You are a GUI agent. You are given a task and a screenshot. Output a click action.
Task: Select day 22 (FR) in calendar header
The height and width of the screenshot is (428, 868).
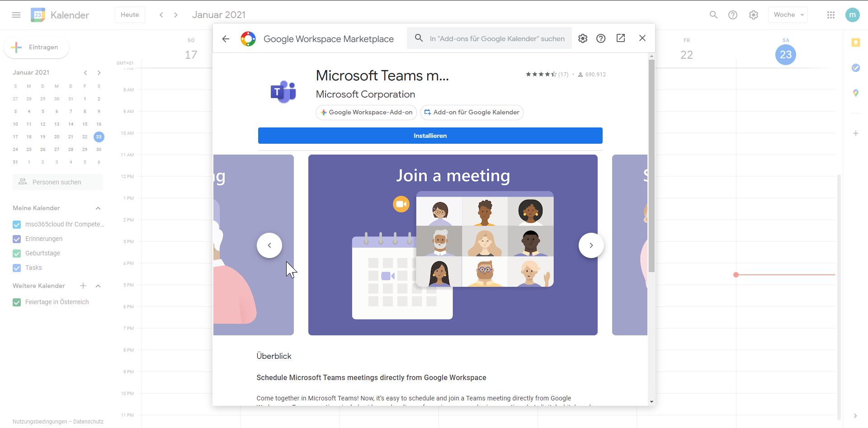(687, 55)
